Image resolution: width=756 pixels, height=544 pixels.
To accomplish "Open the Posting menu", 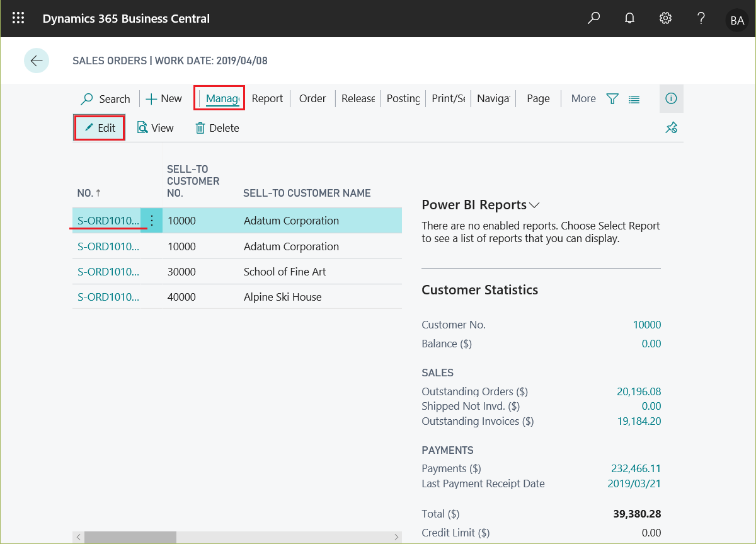I will (x=403, y=98).
